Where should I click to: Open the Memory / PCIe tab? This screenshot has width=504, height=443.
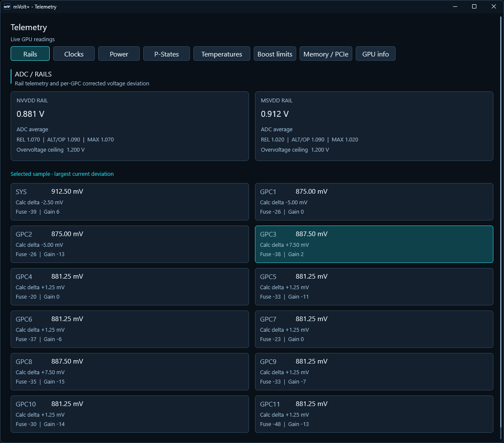tap(326, 54)
